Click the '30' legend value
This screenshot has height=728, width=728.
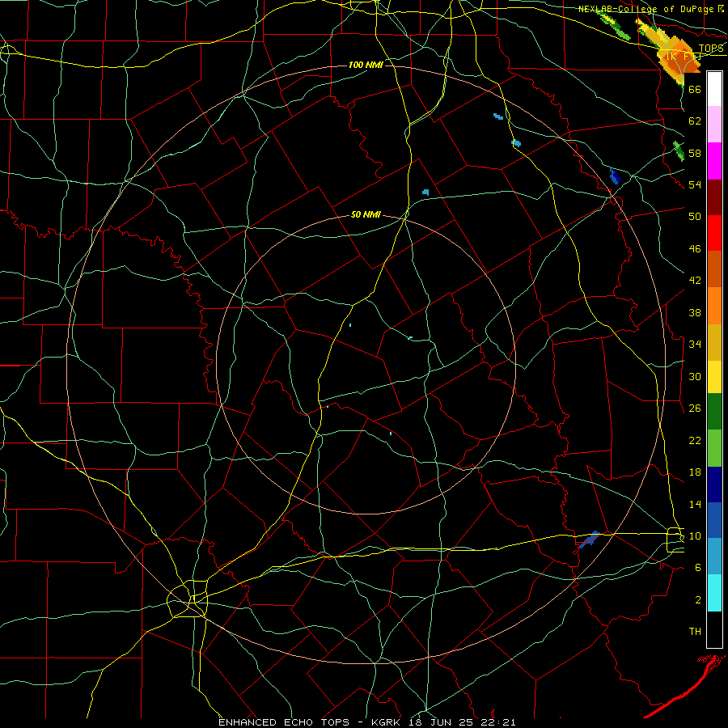point(695,376)
